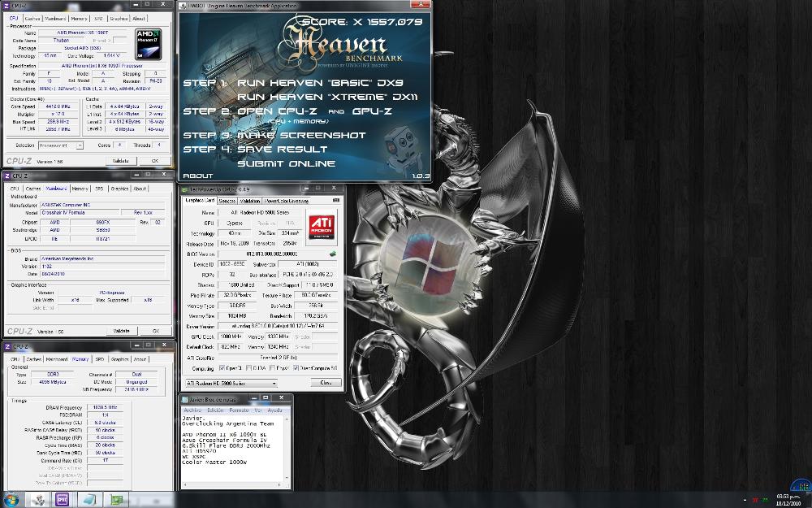Open Ver menu in Notepad
The width and height of the screenshot is (812, 508).
pos(258,410)
